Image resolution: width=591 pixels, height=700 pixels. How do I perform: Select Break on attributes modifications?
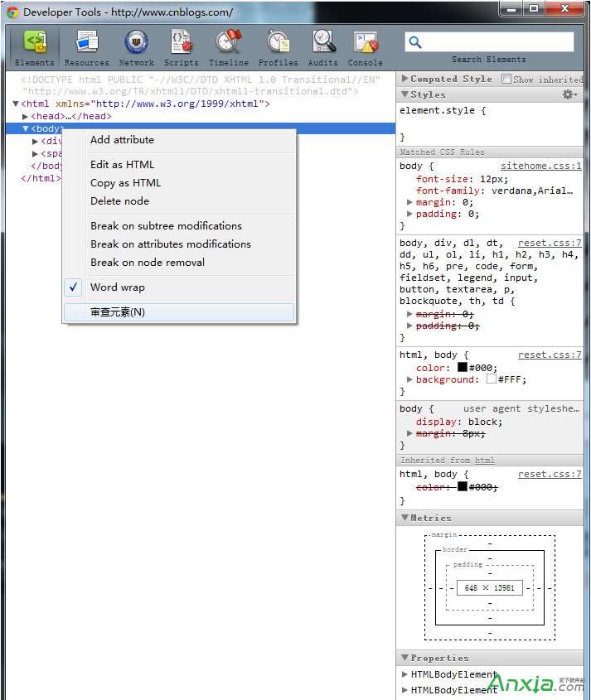coord(179,244)
